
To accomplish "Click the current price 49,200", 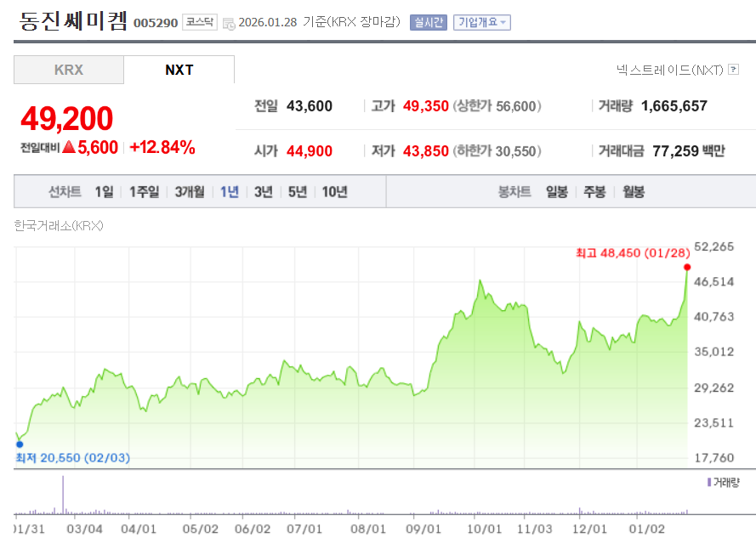I will (66, 119).
